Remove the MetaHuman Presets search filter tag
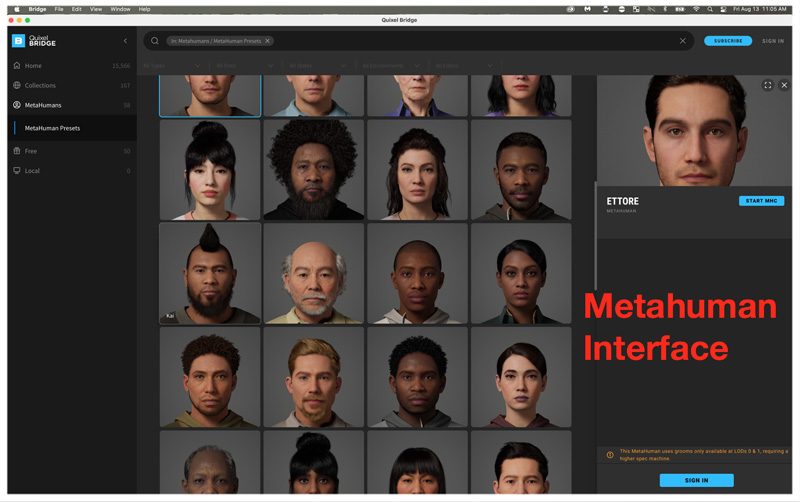The height and width of the screenshot is (502, 800). 267,41
